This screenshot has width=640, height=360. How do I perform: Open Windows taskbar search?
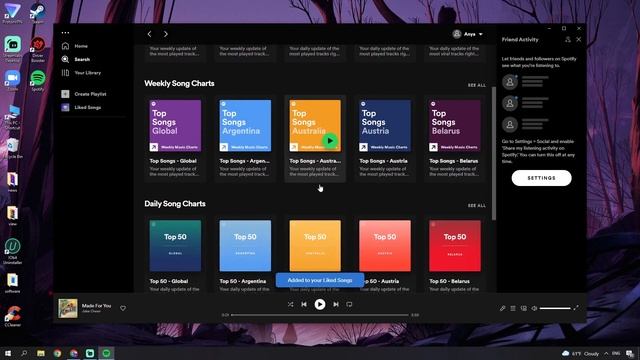tap(24, 353)
